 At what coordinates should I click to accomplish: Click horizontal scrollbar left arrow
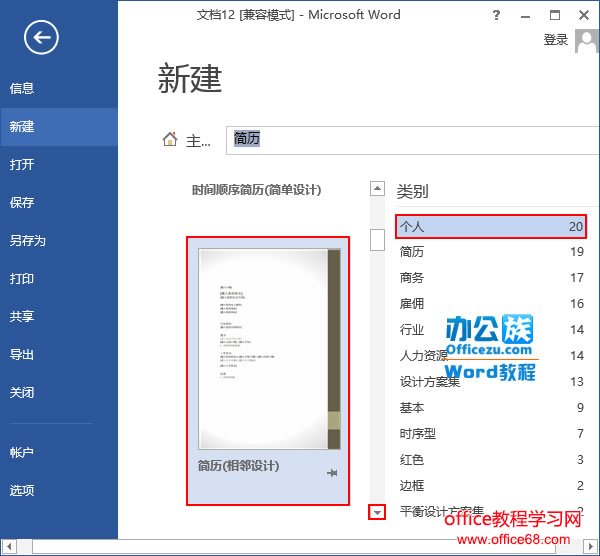tap(9, 546)
